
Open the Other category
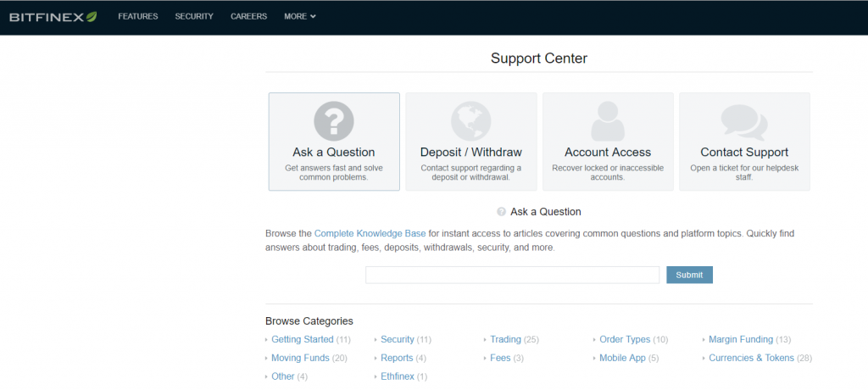pos(283,376)
